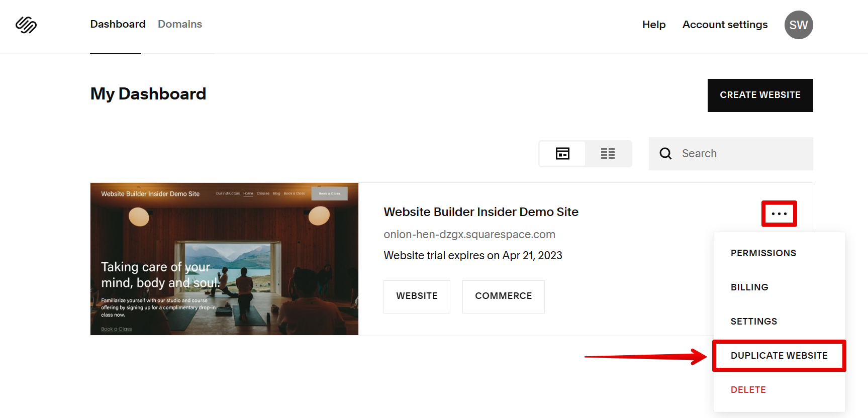The image size is (868, 418).
Task: Select Delete from the site menu
Action: point(748,390)
